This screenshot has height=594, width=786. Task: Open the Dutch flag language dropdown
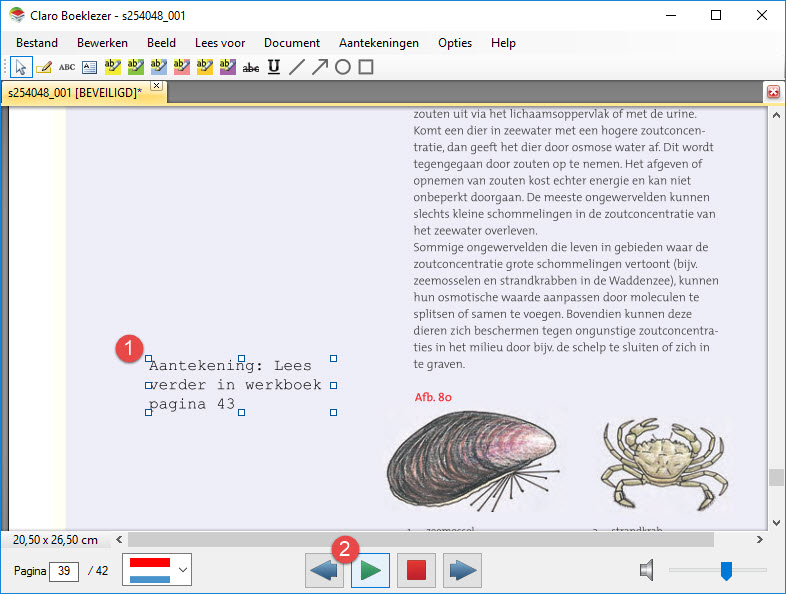click(x=157, y=569)
